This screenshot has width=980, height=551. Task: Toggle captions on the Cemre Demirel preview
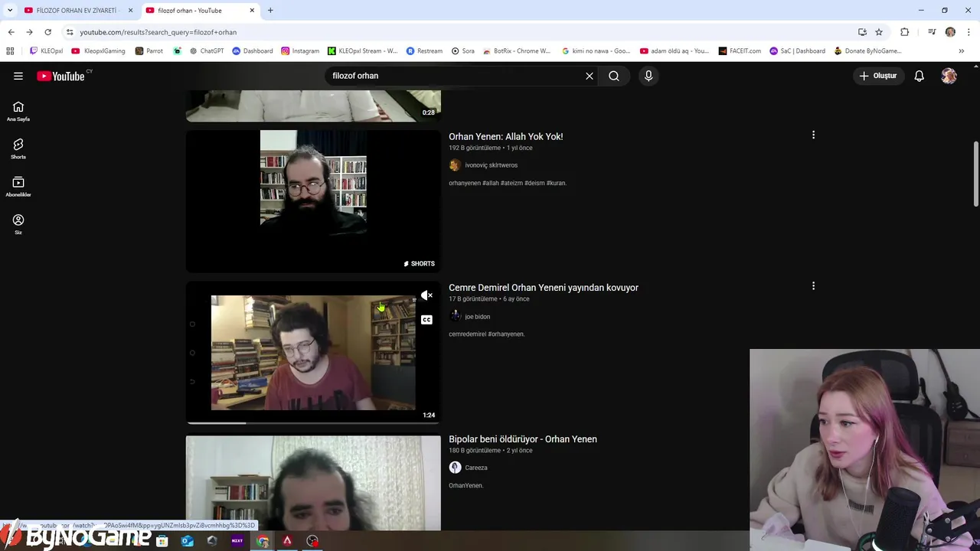pos(426,320)
